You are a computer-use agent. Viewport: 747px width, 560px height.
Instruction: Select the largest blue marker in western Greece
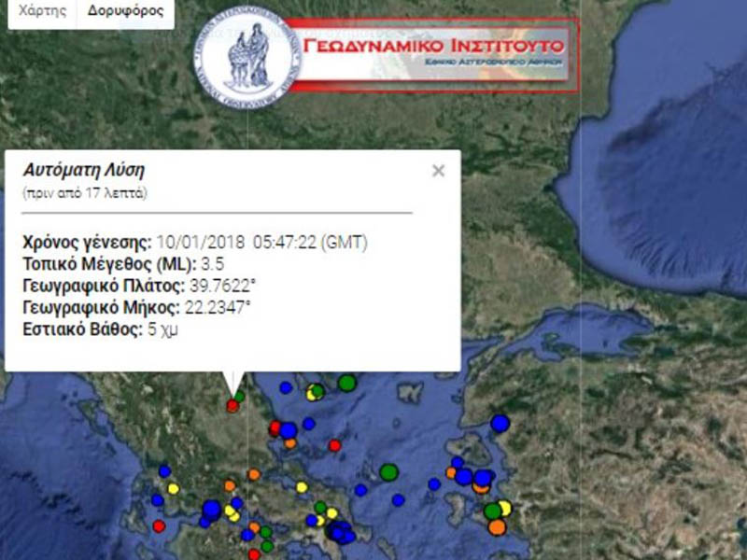point(211,509)
